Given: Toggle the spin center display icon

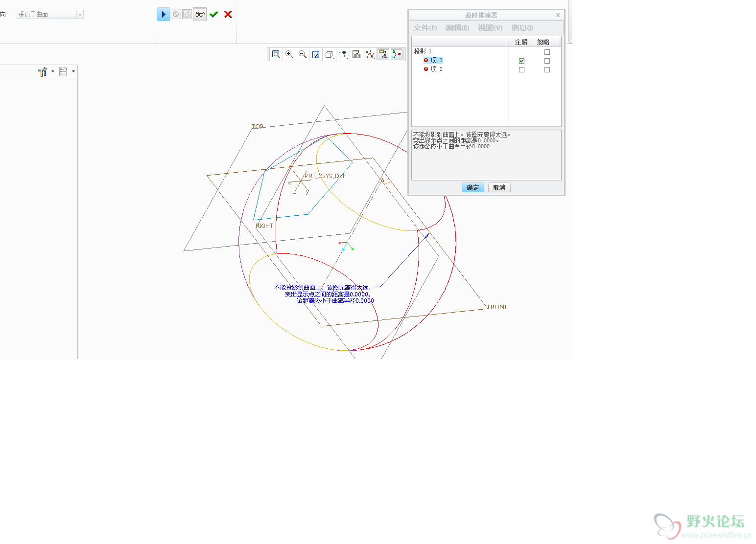Looking at the screenshot, I should pos(397,54).
